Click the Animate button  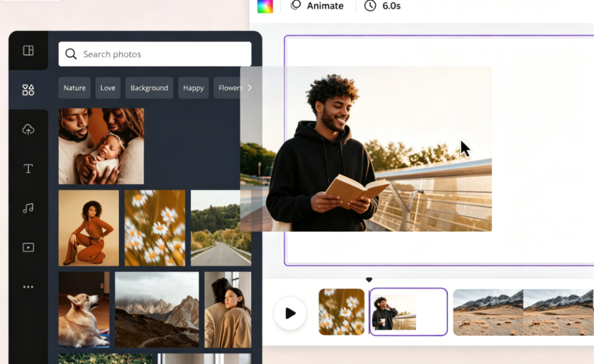317,6
